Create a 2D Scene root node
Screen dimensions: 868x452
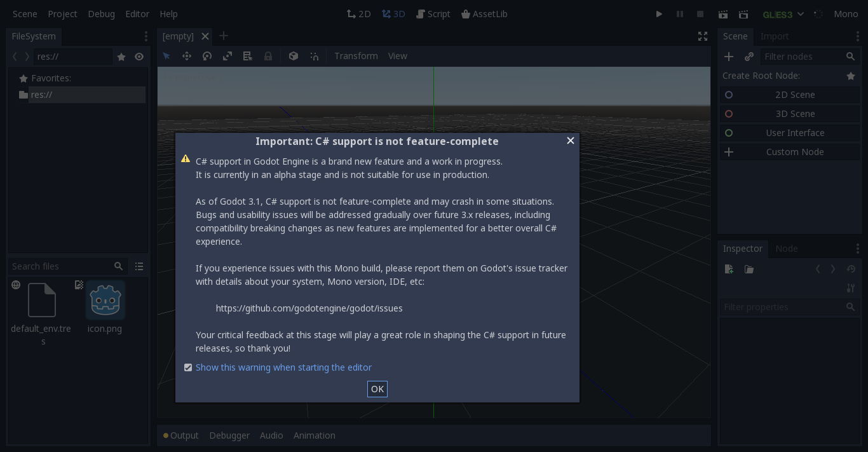[790, 95]
